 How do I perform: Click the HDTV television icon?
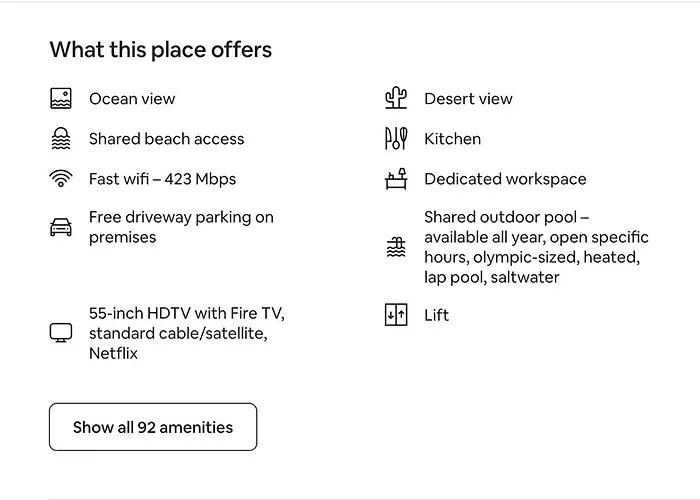point(61,333)
